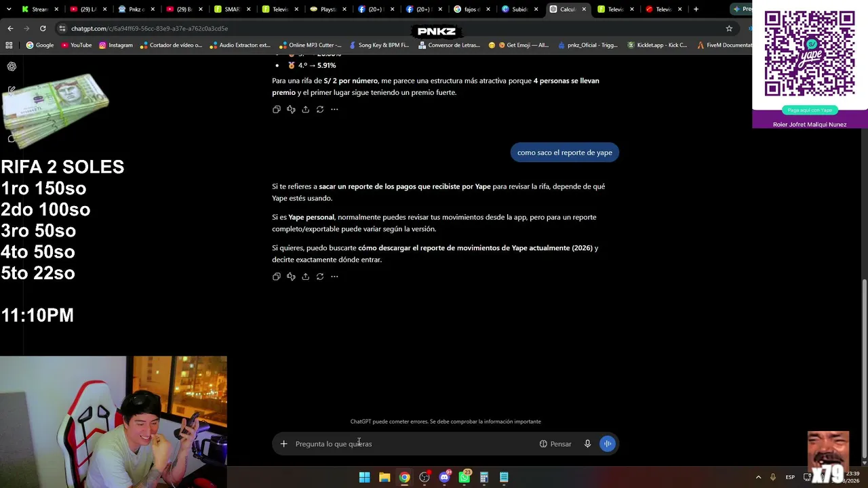Open the Online MP3 Cutter bookmark

(311, 45)
